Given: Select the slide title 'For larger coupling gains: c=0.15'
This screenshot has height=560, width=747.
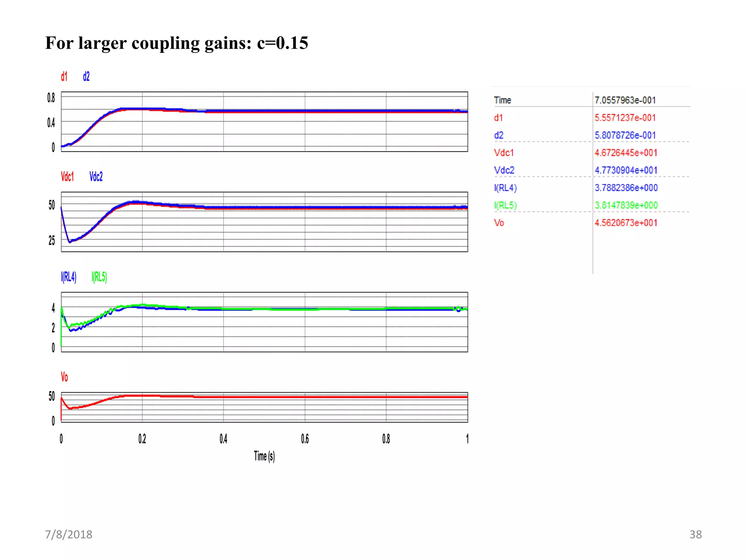Looking at the screenshot, I should click(x=177, y=43).
